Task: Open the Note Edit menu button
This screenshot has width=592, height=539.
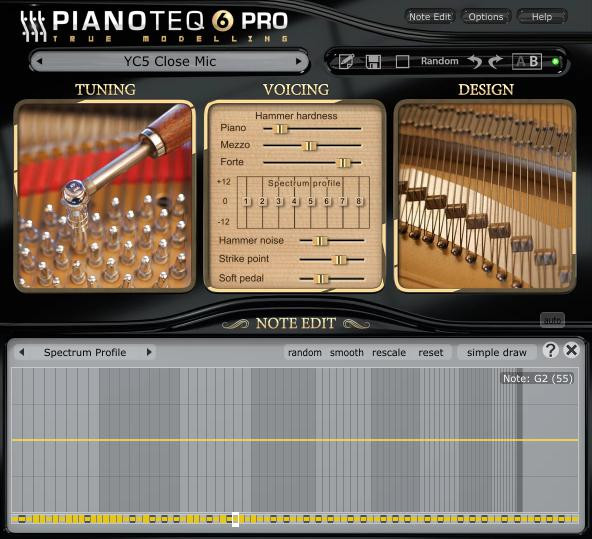Action: (430, 17)
